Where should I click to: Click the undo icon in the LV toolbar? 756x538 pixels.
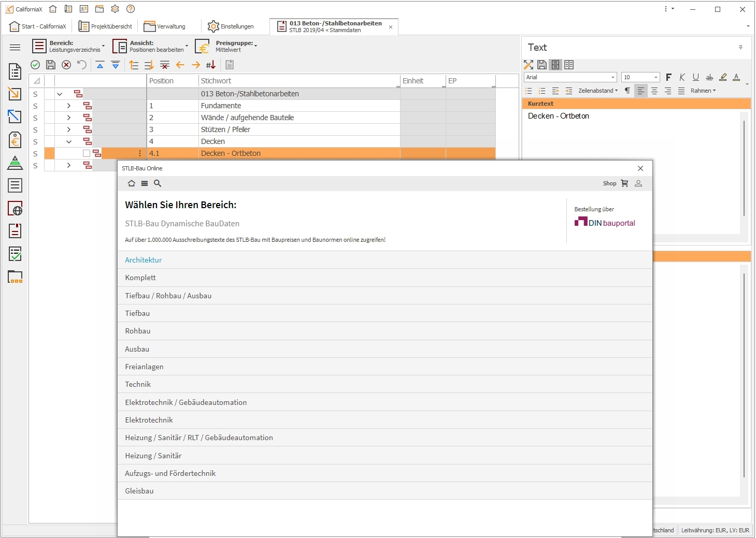[x=81, y=64]
